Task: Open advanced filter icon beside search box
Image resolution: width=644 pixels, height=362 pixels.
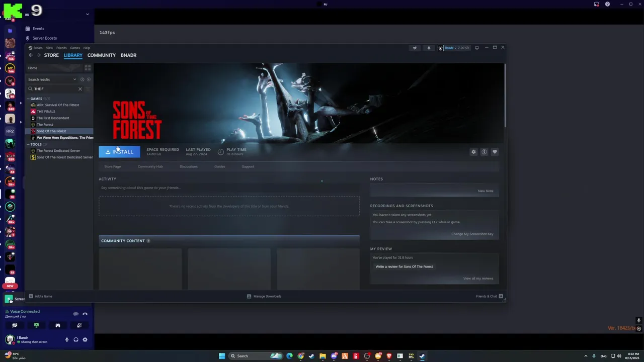Action: (x=88, y=89)
